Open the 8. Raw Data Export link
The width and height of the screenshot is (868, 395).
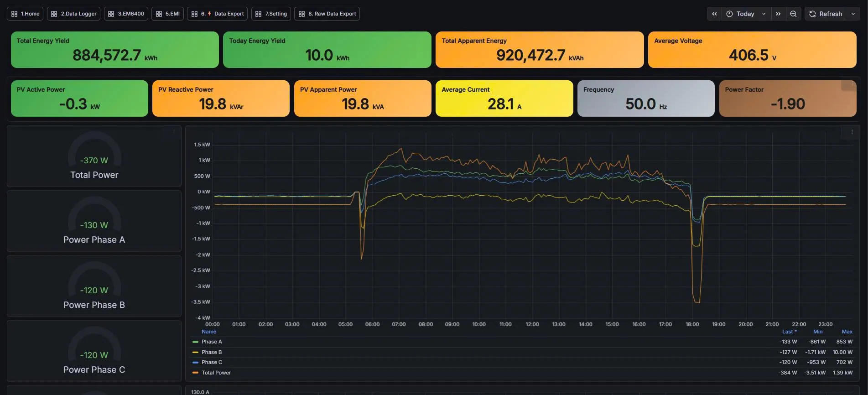point(327,14)
